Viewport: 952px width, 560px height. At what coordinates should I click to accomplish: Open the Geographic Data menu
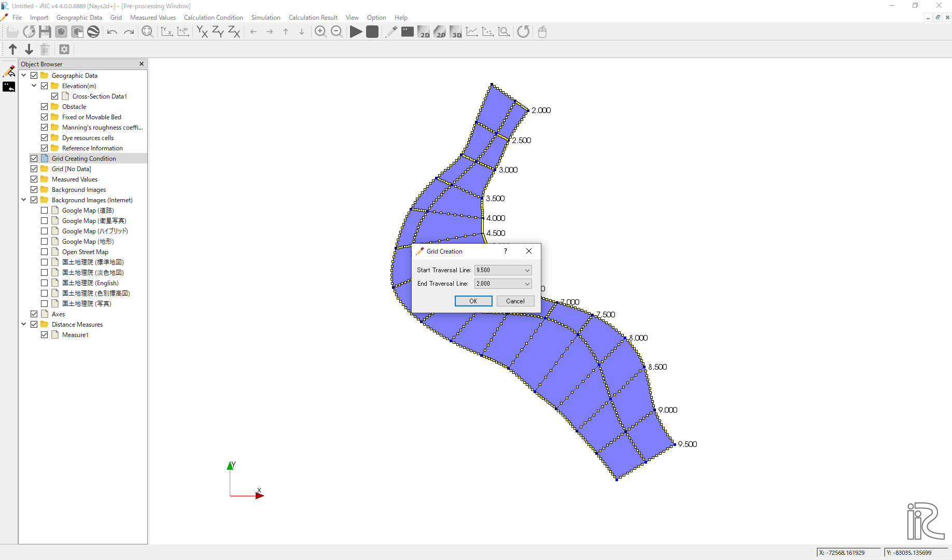(x=79, y=18)
